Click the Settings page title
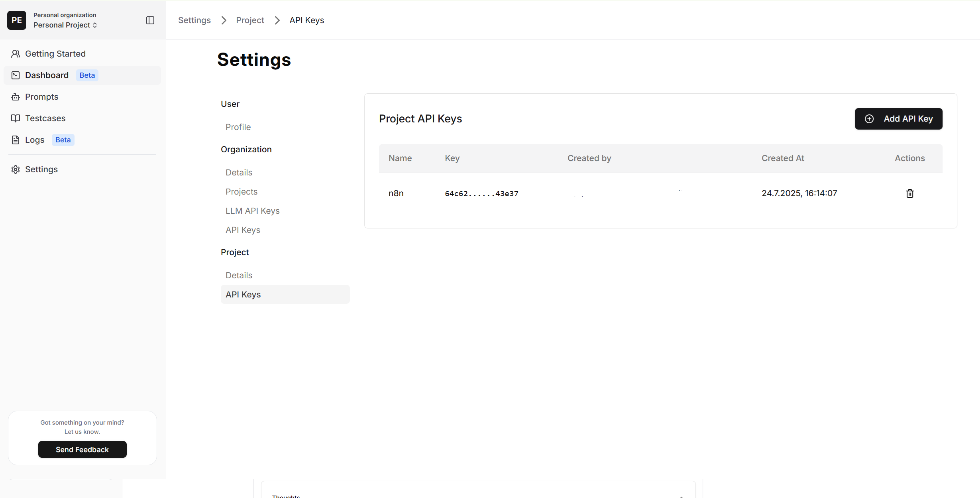The height and width of the screenshot is (498, 980). (254, 60)
